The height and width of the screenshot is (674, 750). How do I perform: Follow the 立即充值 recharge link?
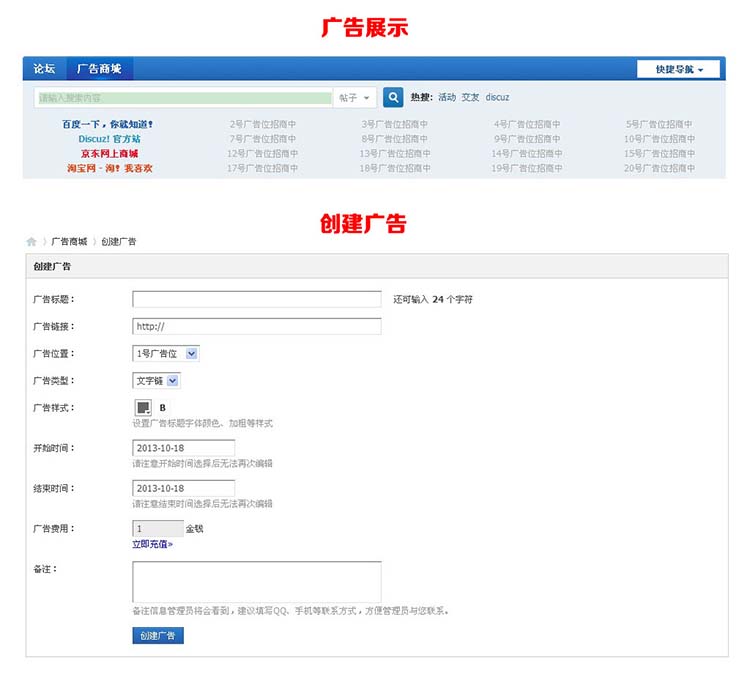click(153, 544)
